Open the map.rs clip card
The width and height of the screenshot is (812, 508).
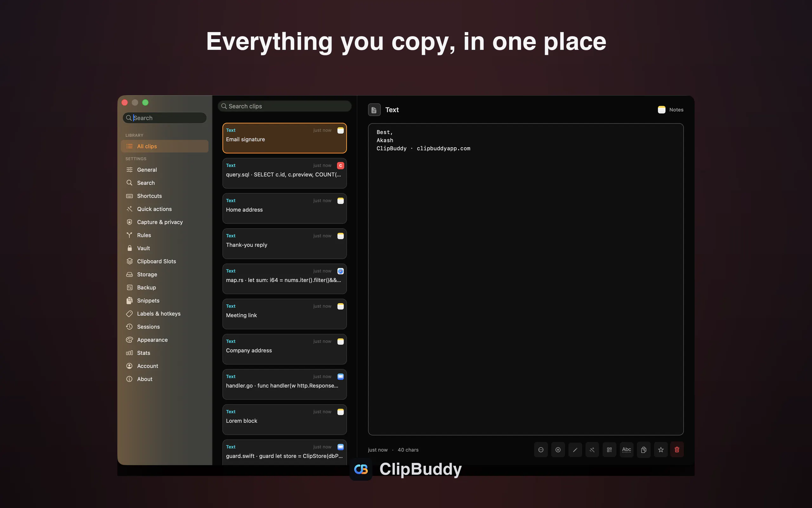click(x=285, y=279)
